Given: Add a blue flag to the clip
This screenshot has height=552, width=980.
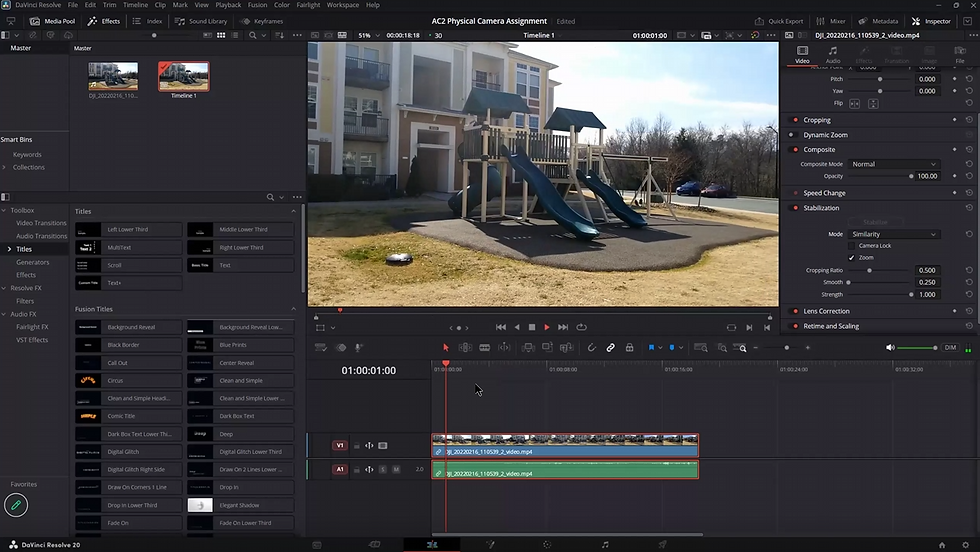Looking at the screenshot, I should point(651,348).
